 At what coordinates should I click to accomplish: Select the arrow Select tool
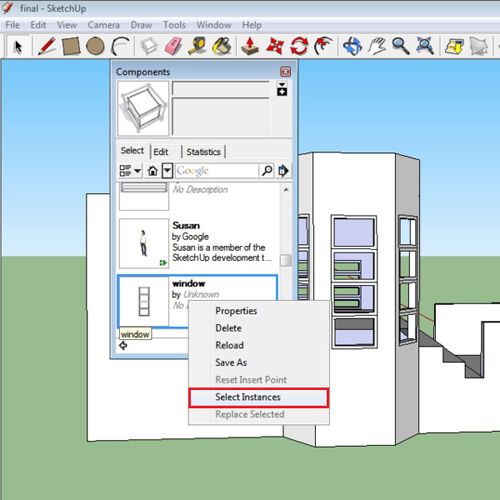tap(18, 46)
